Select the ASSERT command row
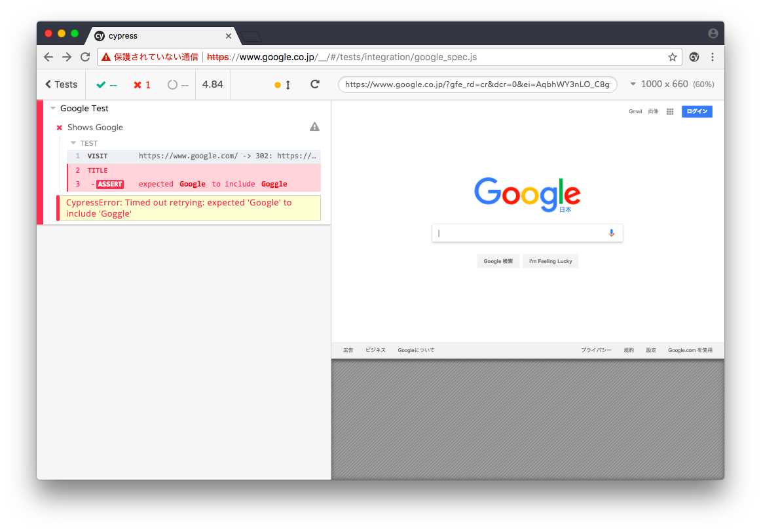Viewport: 761px width, 532px height. 194,185
